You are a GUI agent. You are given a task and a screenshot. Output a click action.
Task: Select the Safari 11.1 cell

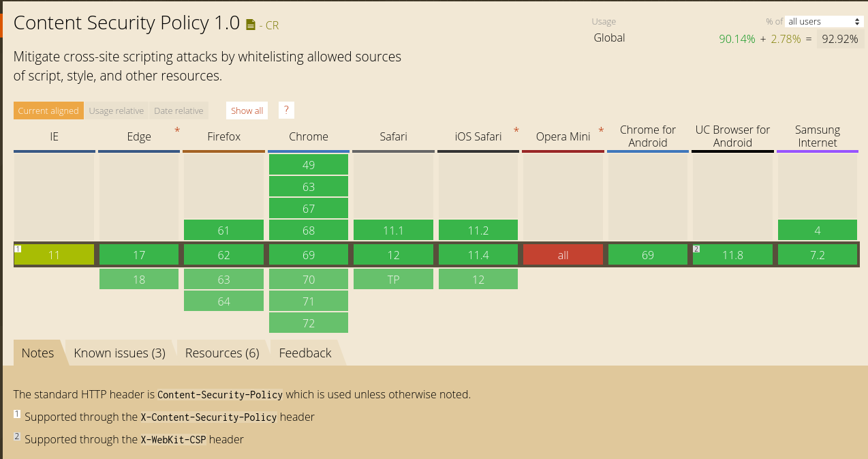[x=394, y=231]
